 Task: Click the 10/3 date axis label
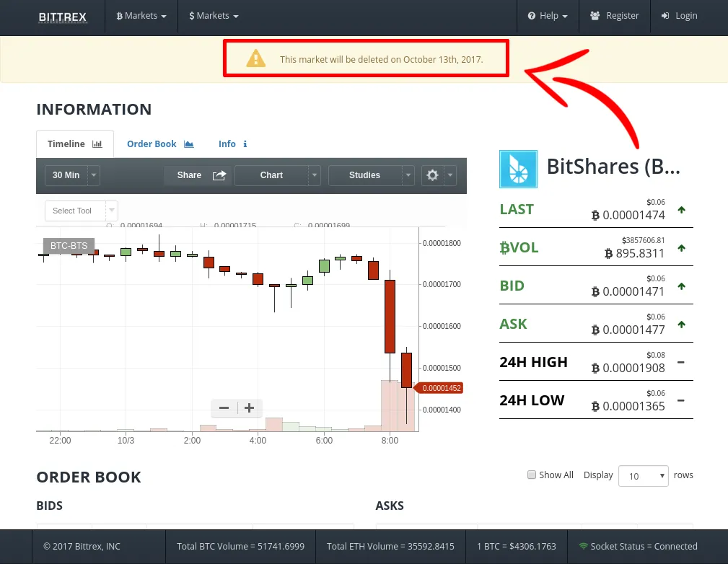click(x=126, y=441)
